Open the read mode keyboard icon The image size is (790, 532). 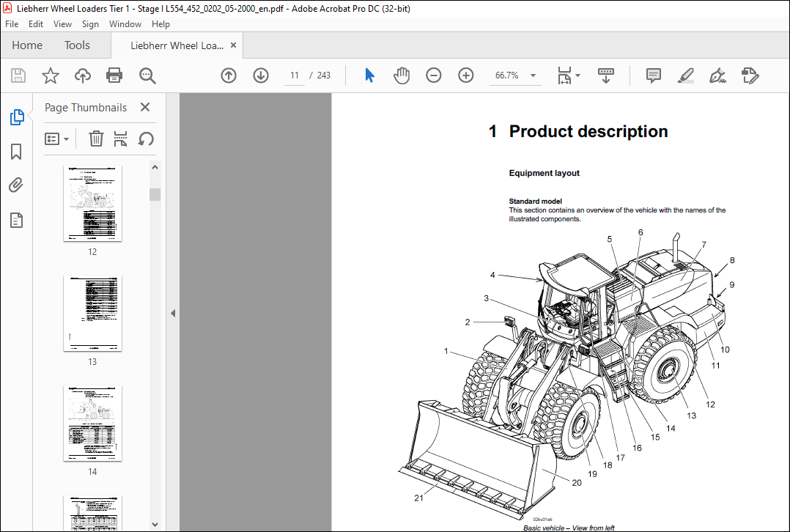point(605,75)
